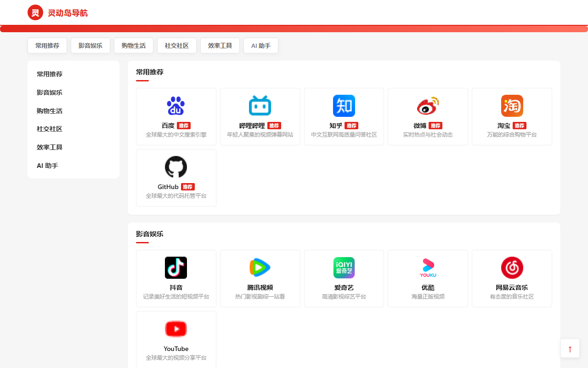Image resolution: width=588 pixels, height=368 pixels.
Task: Click the text 万能的综合购物平台
Action: [512, 135]
